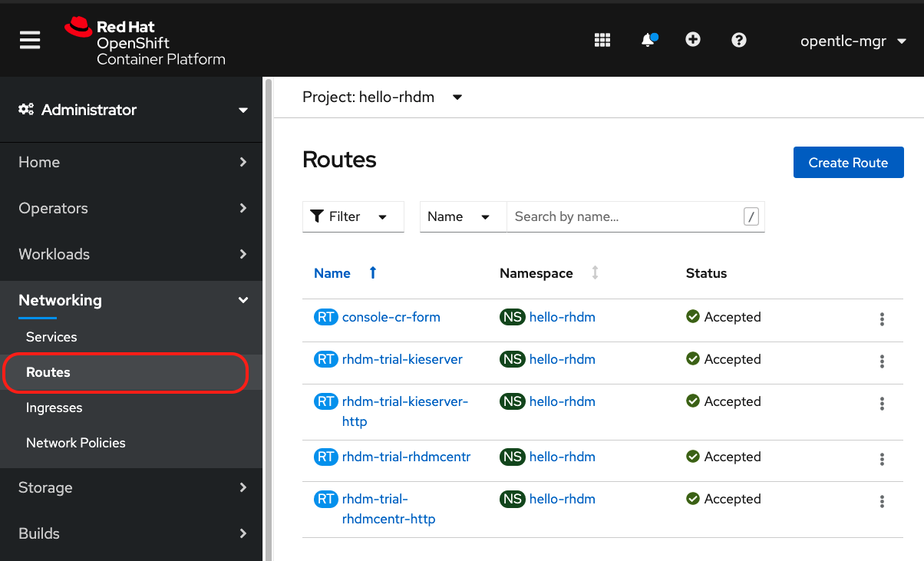Expand the Workloads navigation section
924x561 pixels.
(x=131, y=254)
